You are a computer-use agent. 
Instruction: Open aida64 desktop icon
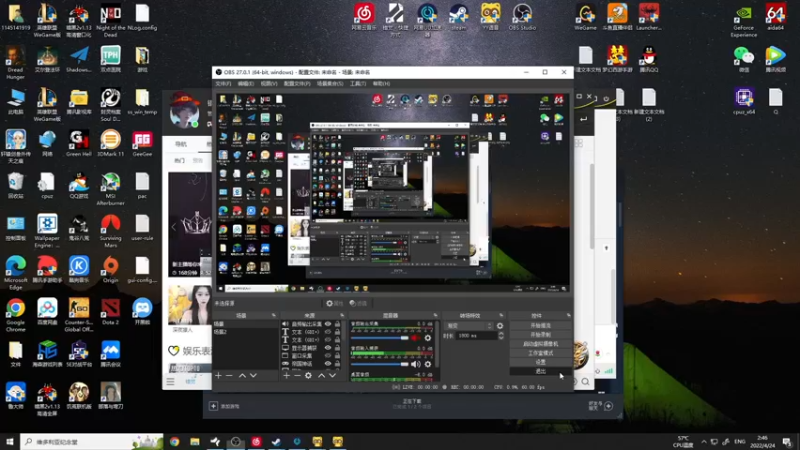click(775, 17)
